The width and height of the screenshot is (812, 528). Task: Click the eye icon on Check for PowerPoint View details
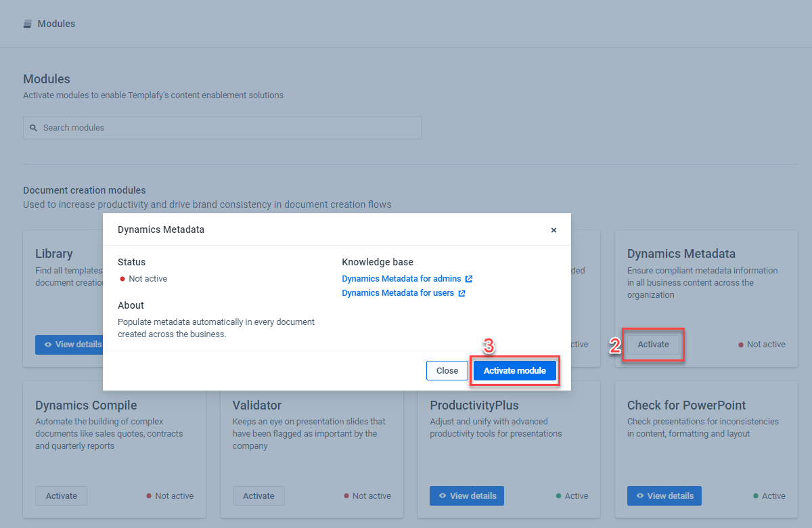click(641, 496)
